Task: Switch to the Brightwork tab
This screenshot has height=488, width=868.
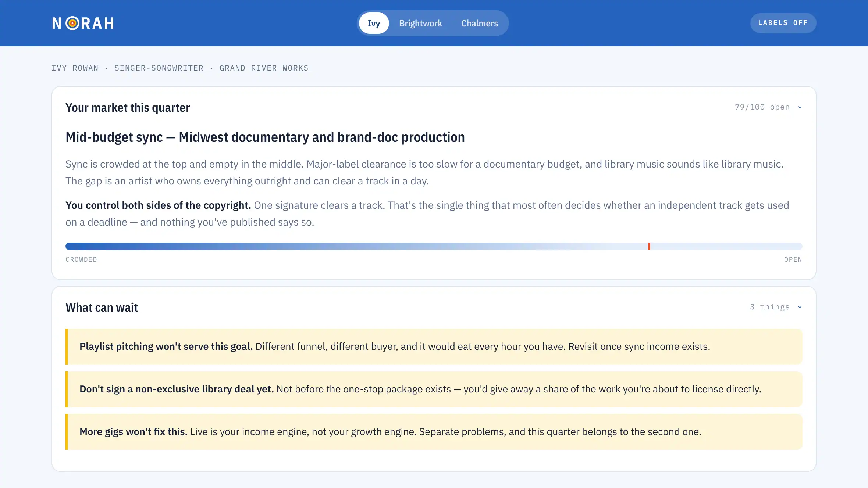Action: coord(420,23)
